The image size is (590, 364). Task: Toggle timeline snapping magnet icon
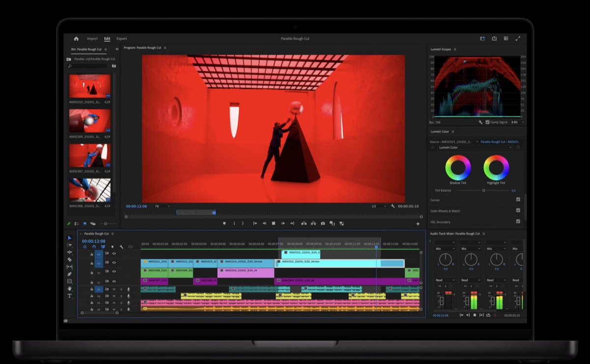coord(94,247)
